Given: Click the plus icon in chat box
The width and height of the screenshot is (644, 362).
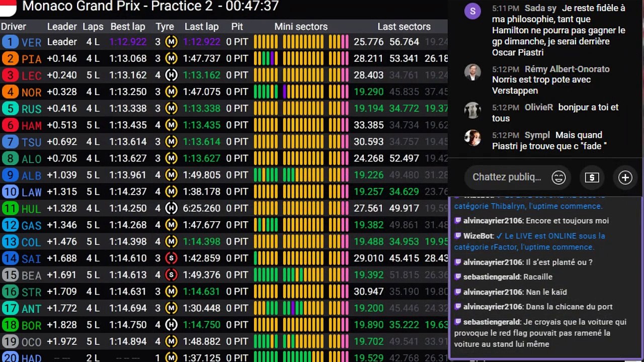Looking at the screenshot, I should pos(625,177).
